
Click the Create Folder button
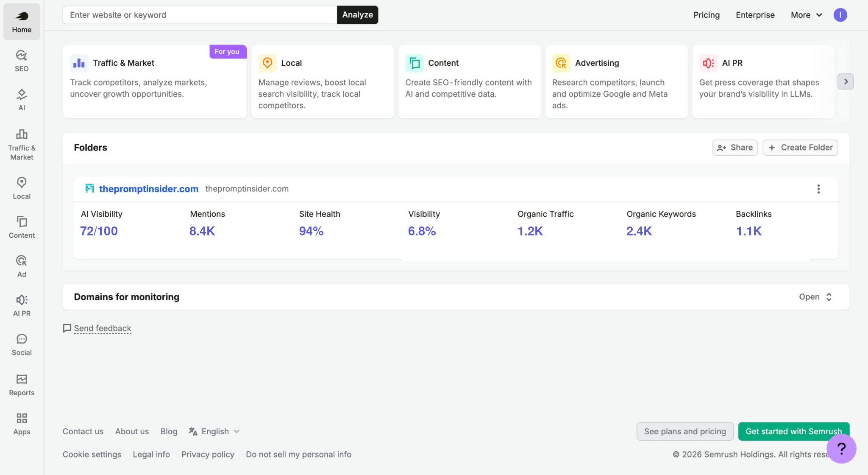pos(800,148)
